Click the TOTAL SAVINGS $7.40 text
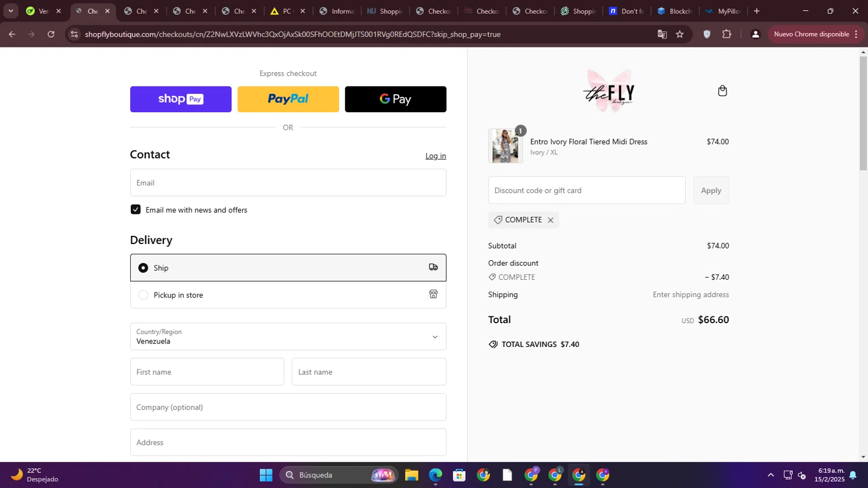Viewport: 868px width, 488px height. coord(540,345)
